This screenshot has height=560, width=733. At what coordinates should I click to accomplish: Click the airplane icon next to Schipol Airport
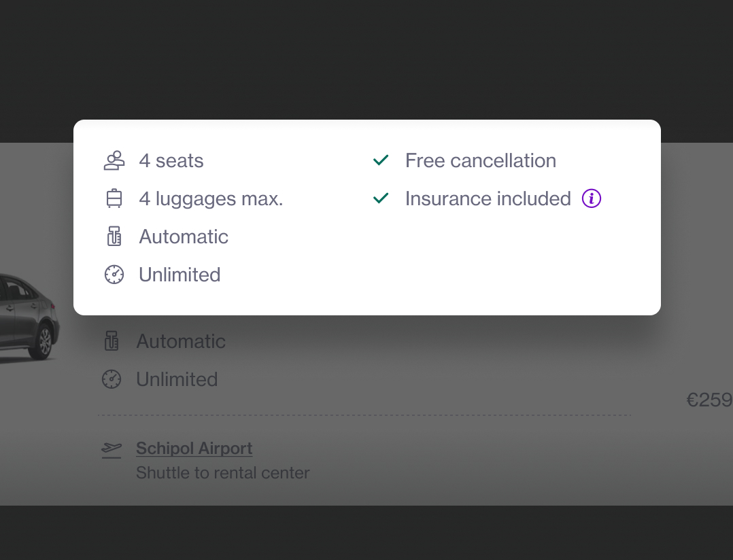click(x=112, y=449)
